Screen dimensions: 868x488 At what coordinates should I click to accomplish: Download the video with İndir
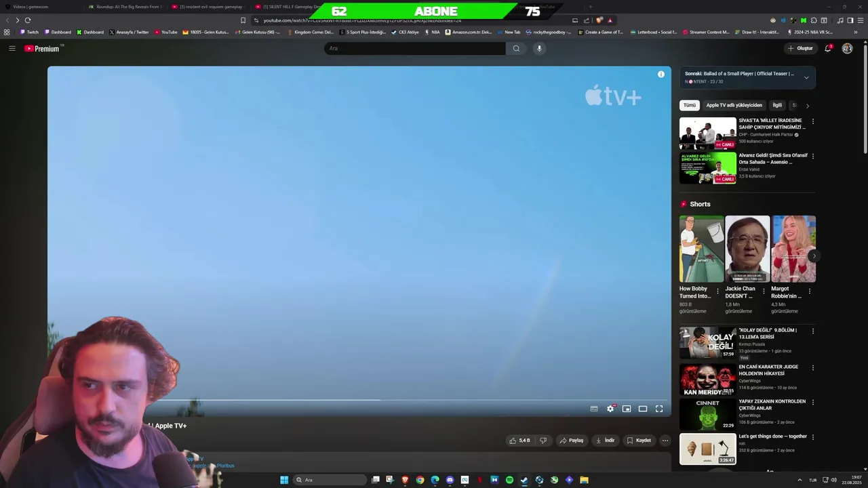coord(605,441)
